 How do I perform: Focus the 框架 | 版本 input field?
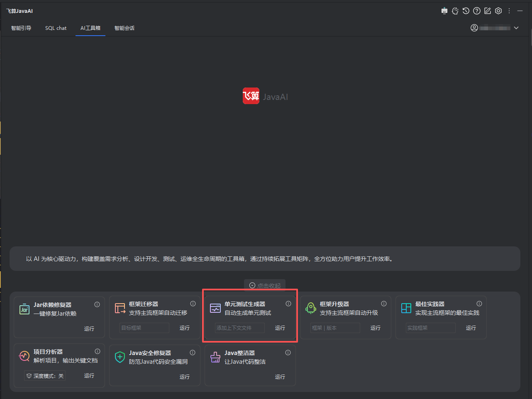click(x=335, y=328)
